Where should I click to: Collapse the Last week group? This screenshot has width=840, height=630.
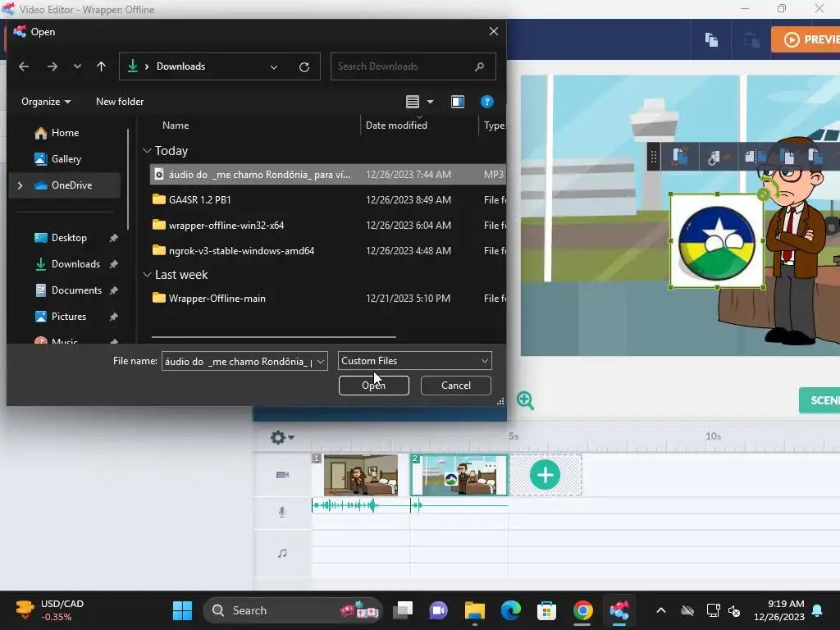(147, 275)
